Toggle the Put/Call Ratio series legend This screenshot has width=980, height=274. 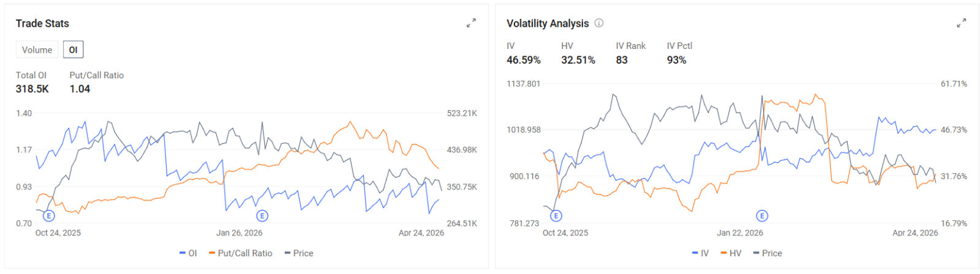coord(241,253)
